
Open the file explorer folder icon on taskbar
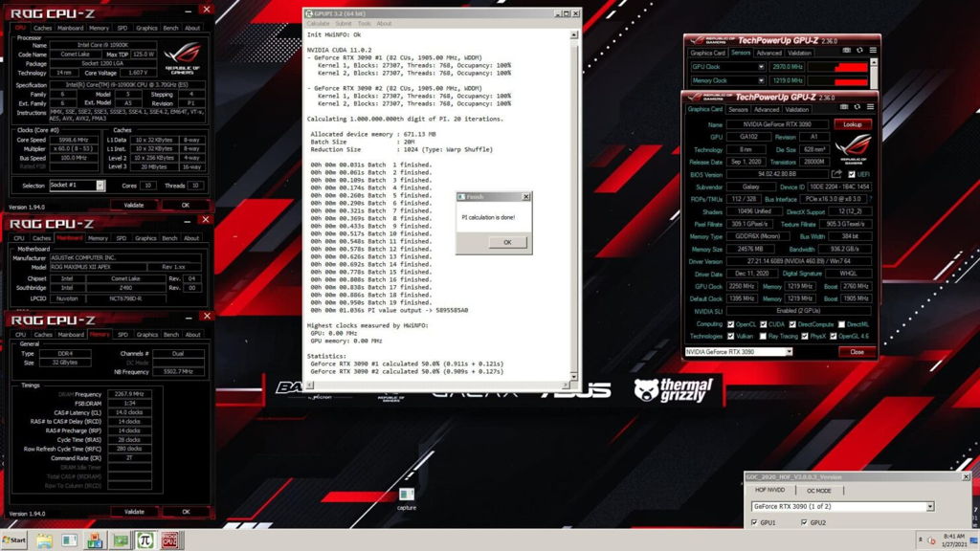point(44,540)
